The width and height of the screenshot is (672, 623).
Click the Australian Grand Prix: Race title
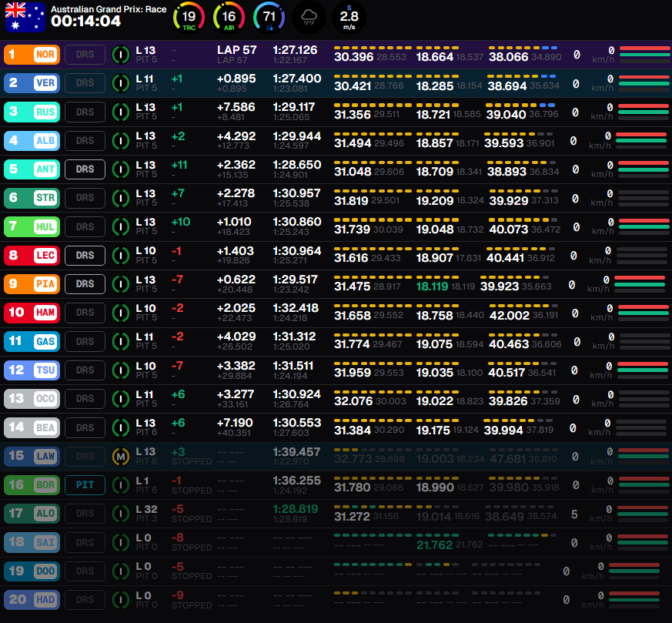109,9
